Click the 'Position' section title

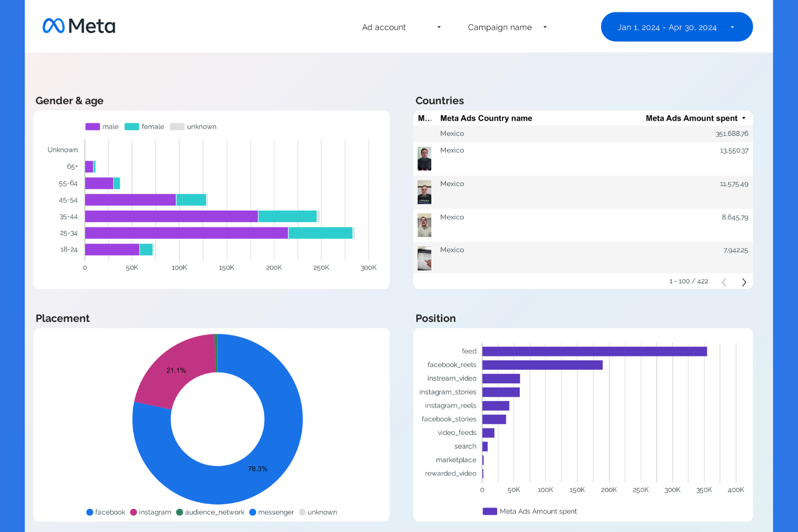(436, 319)
